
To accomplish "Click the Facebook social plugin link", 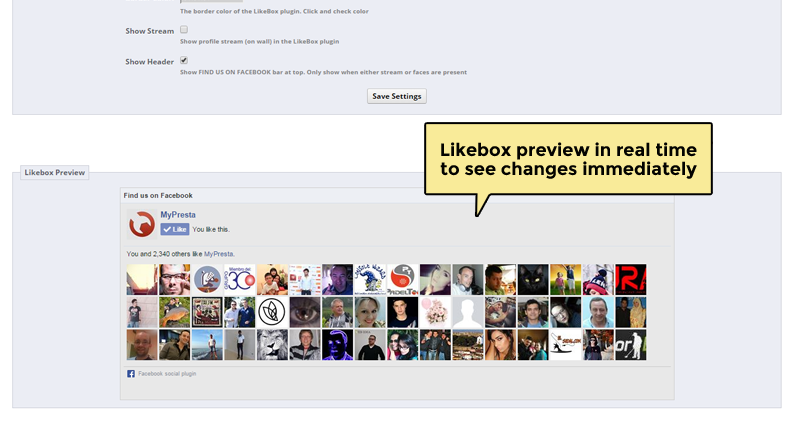I will [167, 373].
